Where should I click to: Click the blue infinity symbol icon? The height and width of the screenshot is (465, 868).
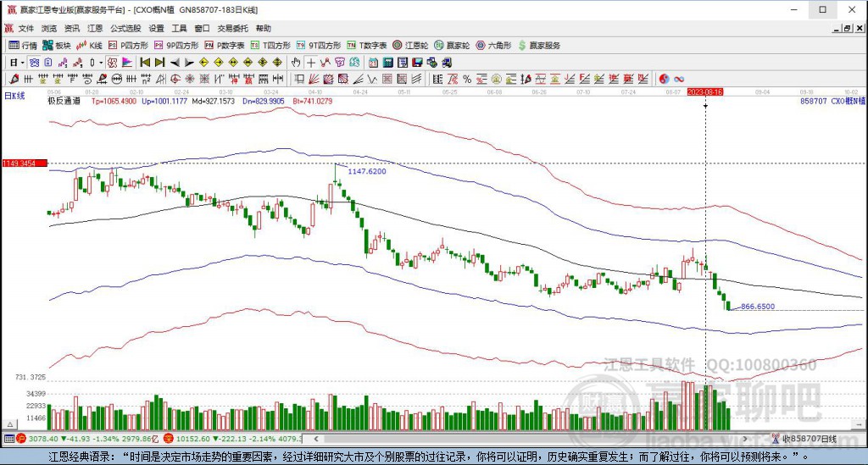coord(679,79)
